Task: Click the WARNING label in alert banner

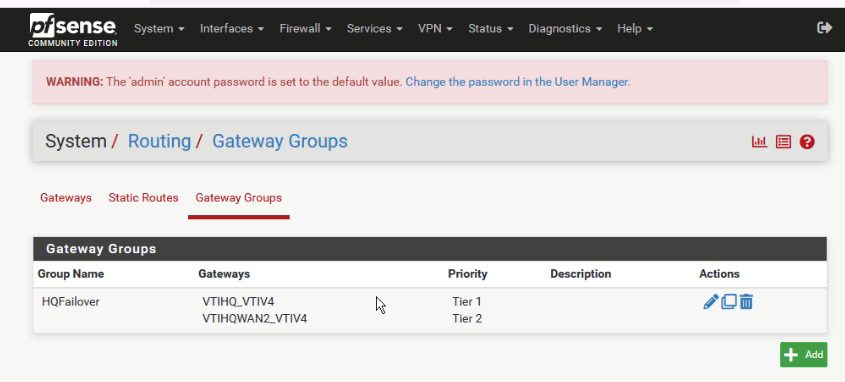Action: [x=74, y=82]
